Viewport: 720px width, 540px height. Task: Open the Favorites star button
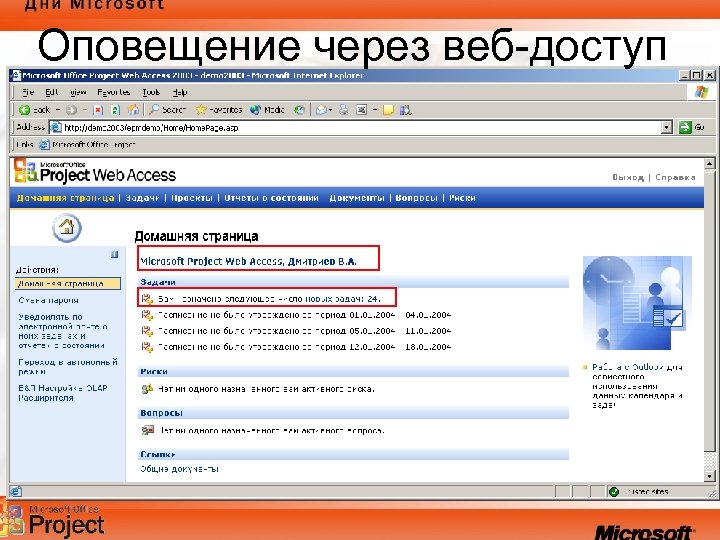219,110
